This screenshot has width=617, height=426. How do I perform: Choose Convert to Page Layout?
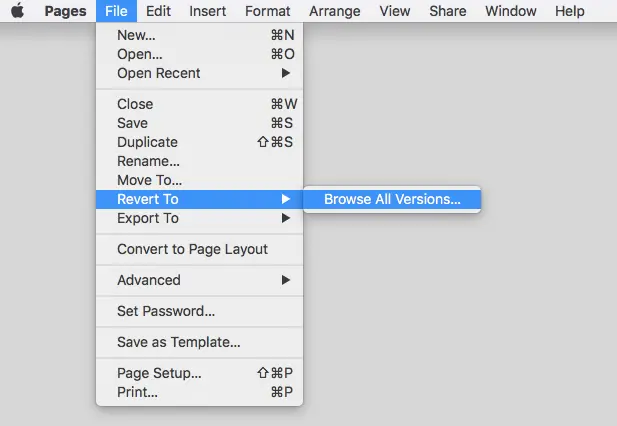tap(192, 249)
